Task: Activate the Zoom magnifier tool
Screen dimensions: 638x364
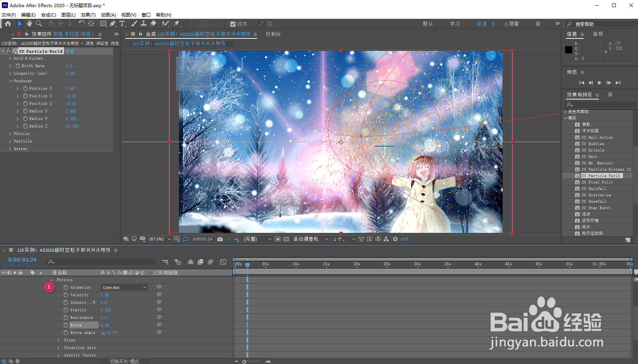Action: point(39,24)
